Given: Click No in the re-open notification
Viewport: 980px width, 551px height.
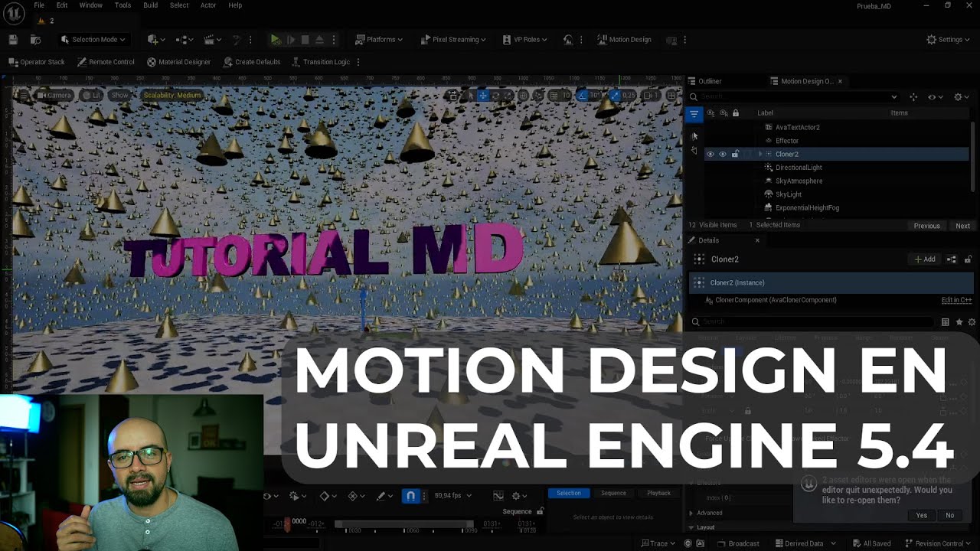Looking at the screenshot, I should click(949, 516).
